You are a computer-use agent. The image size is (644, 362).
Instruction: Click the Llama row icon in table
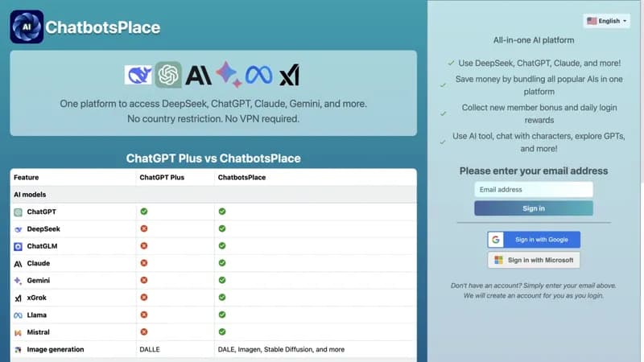click(x=18, y=315)
